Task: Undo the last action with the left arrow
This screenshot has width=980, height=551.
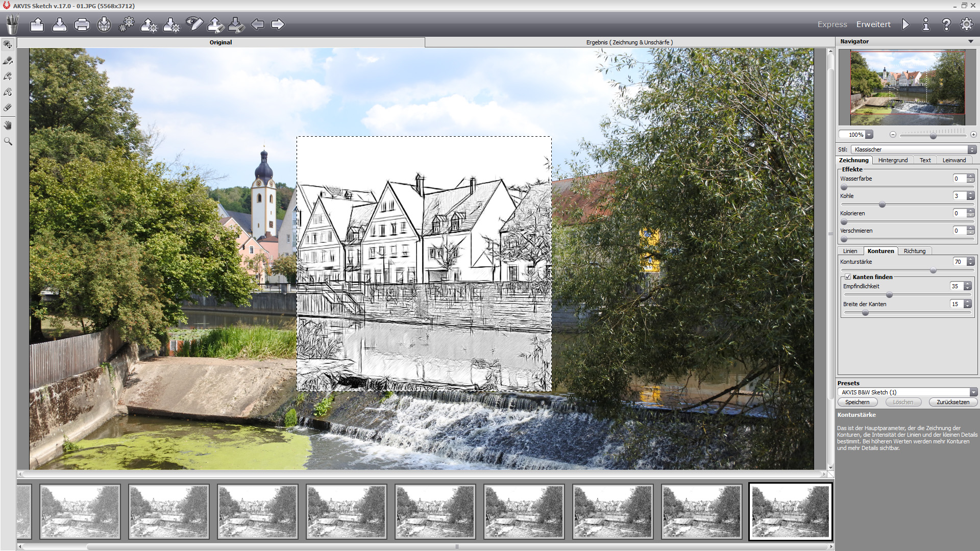Action: click(x=258, y=24)
